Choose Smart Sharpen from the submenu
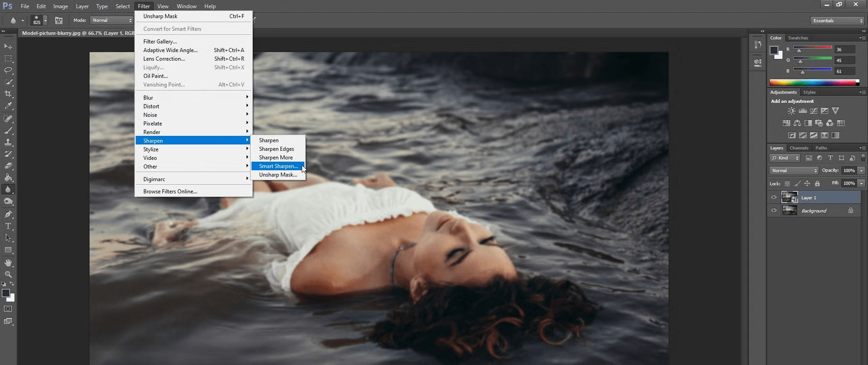The image size is (868, 365). [x=279, y=166]
